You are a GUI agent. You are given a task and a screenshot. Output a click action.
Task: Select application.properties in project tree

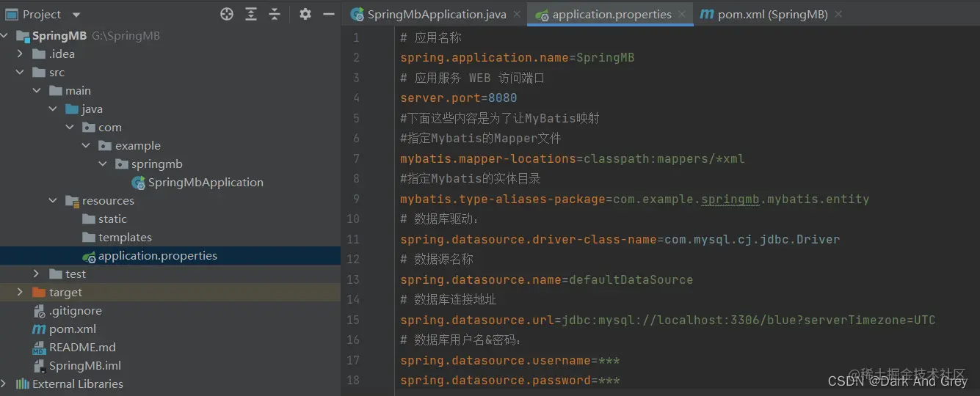pos(158,256)
